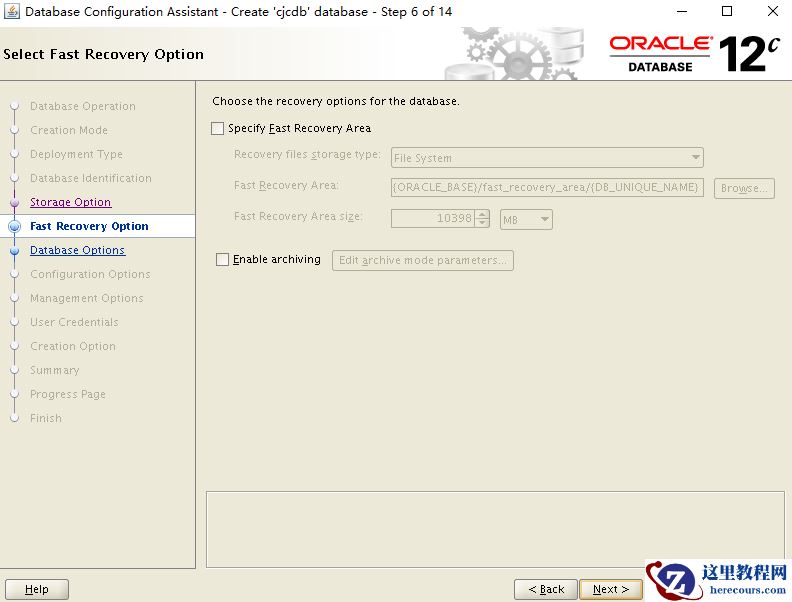792x602 pixels.
Task: Click Creation Option step
Action: coord(73,346)
